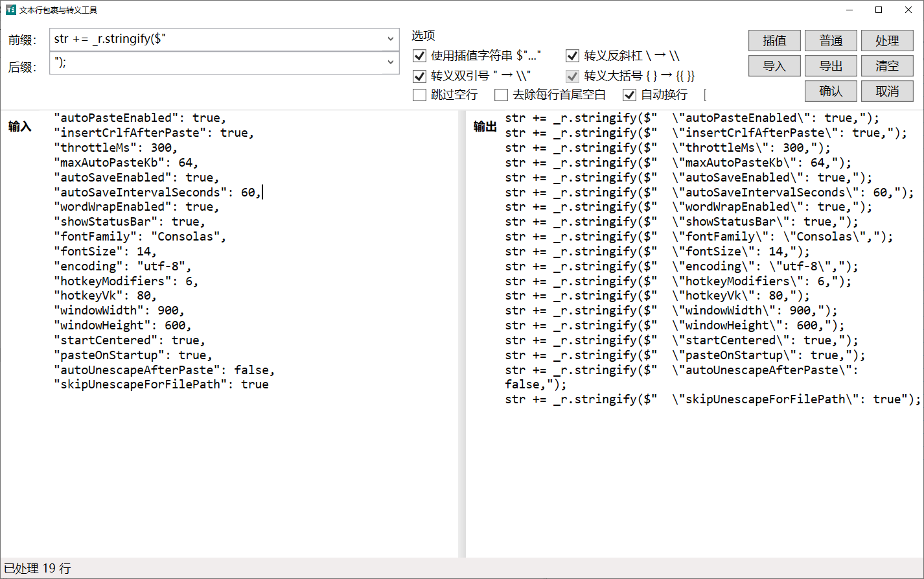Click input line "maxAutoPasteKb": 64,
This screenshot has height=579, width=924.
click(126, 163)
